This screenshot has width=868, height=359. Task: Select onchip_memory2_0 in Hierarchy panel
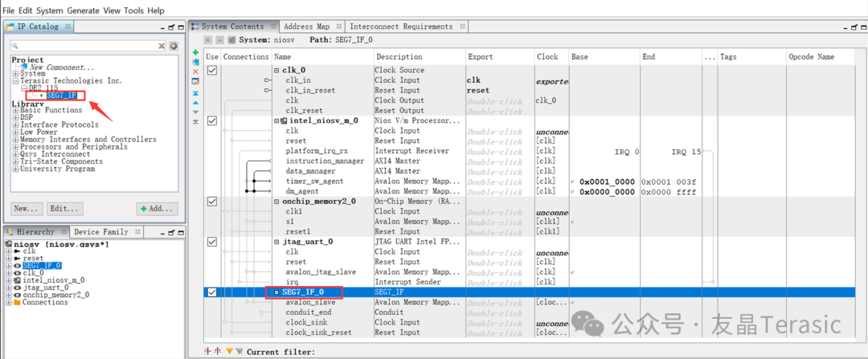[x=55, y=295]
